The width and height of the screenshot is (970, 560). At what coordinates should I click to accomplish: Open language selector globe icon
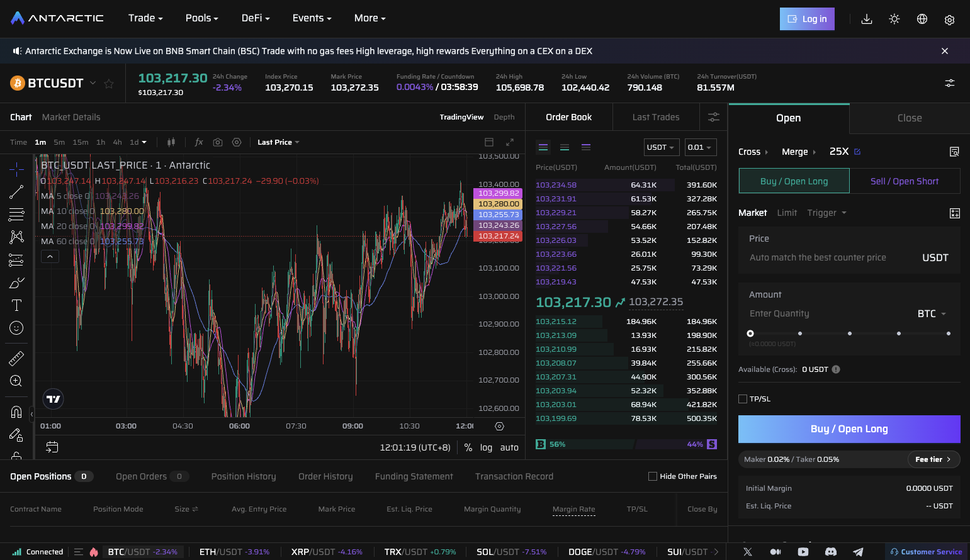(x=922, y=19)
